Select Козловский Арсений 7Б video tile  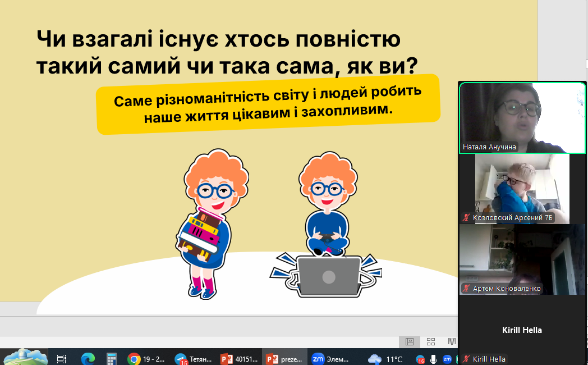click(522, 189)
